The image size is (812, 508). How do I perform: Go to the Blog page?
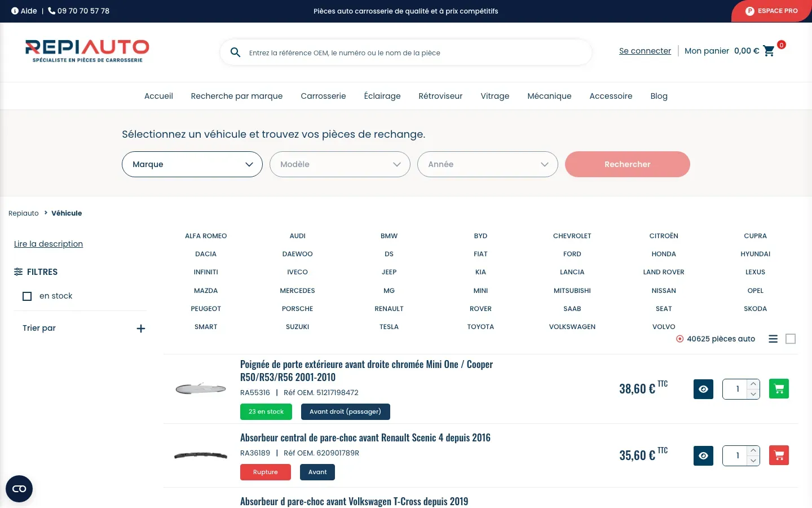pos(659,96)
